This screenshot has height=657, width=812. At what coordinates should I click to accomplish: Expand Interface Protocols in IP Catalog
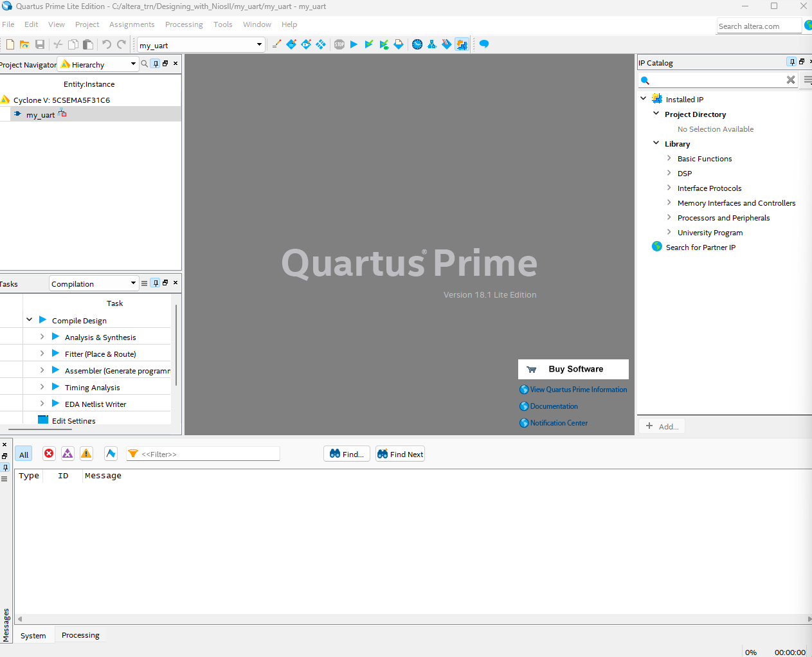coord(669,188)
